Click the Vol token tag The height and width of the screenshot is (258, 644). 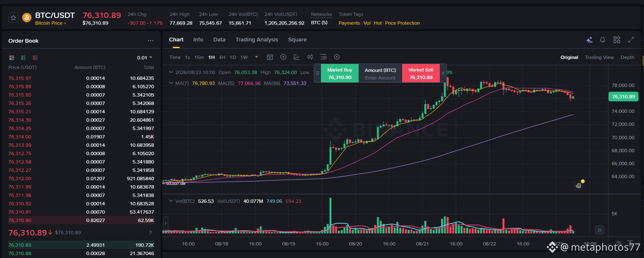click(x=367, y=23)
